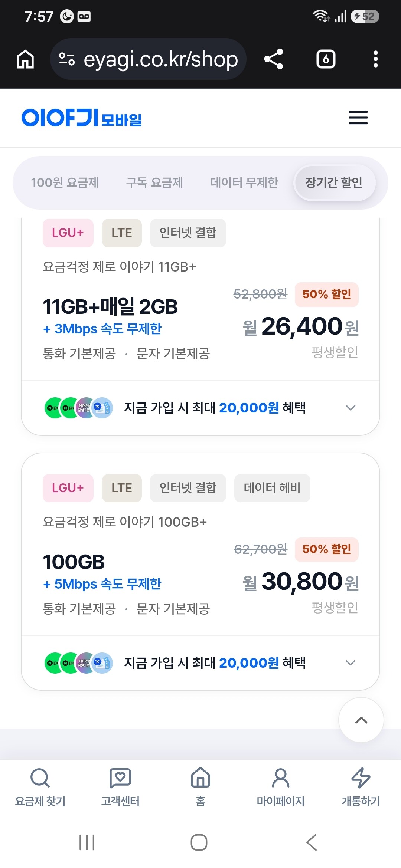Tap the browser home icon
Screen dimensions: 401x868
pos(25,59)
